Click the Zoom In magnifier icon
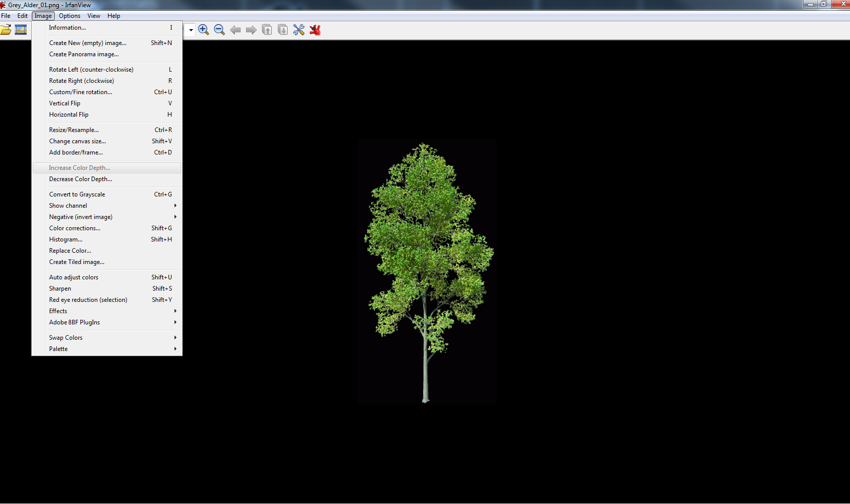Screen dimensions: 850x504 click(204, 30)
